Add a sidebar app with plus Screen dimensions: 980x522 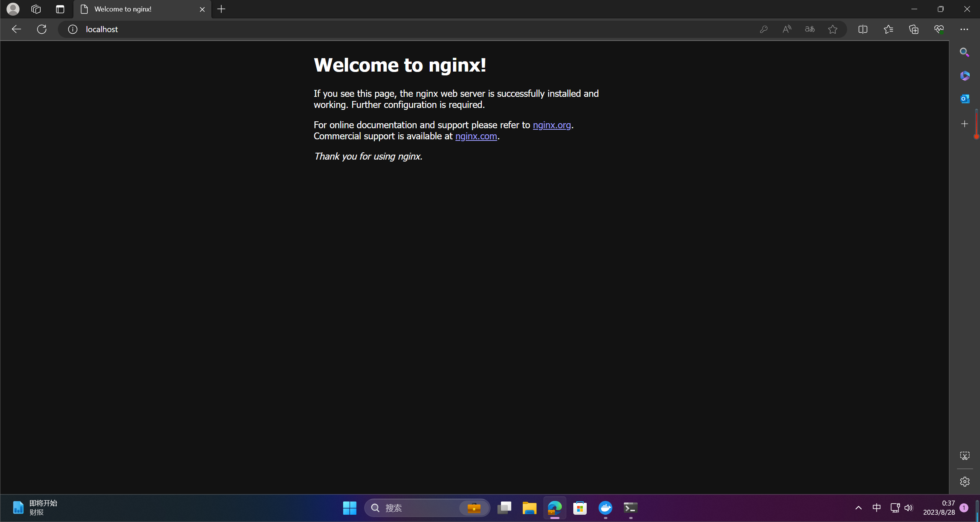(x=965, y=124)
